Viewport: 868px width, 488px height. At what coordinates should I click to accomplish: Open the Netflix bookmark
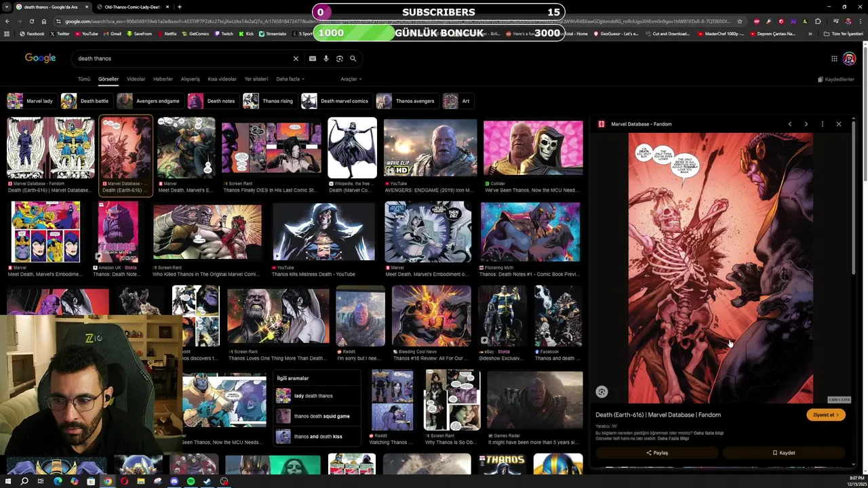[x=167, y=33]
